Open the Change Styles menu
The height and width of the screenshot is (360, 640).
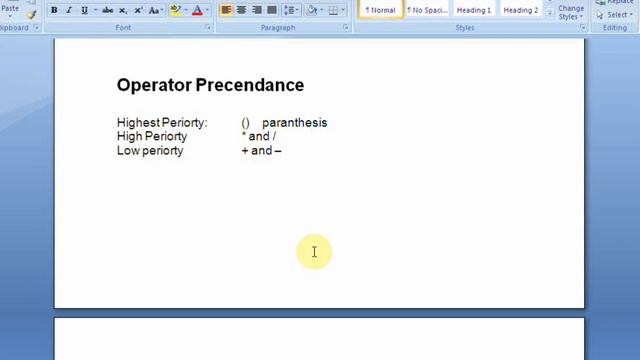click(x=571, y=12)
